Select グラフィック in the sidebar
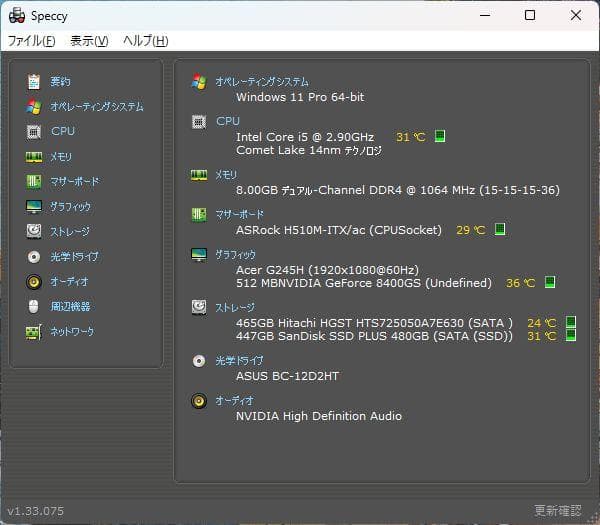 click(70, 207)
